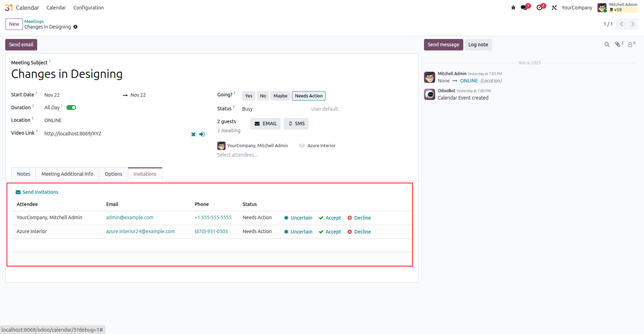Viewport: 644px width, 334px height.
Task: Click Send message button
Action: 443,45
